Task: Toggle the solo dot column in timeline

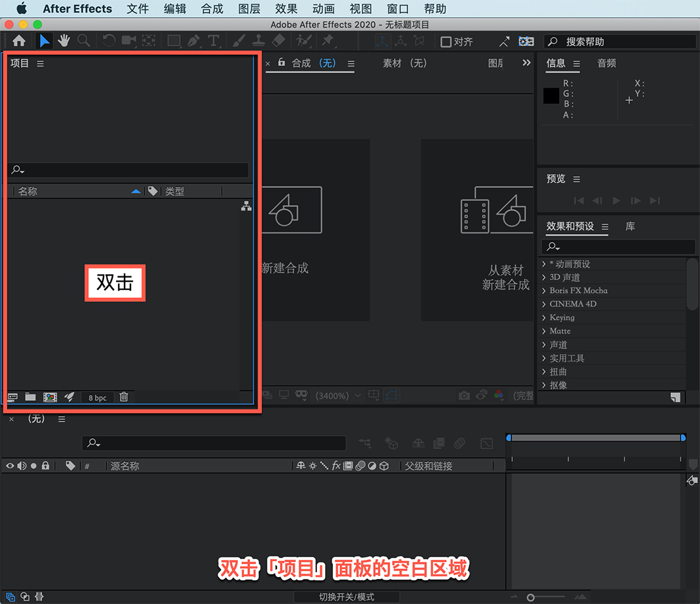Action: [34, 466]
